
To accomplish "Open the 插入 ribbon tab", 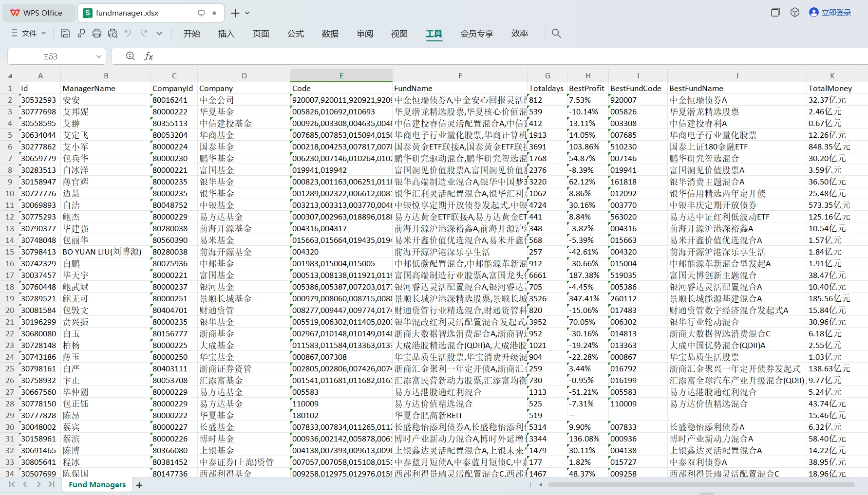I will (226, 34).
